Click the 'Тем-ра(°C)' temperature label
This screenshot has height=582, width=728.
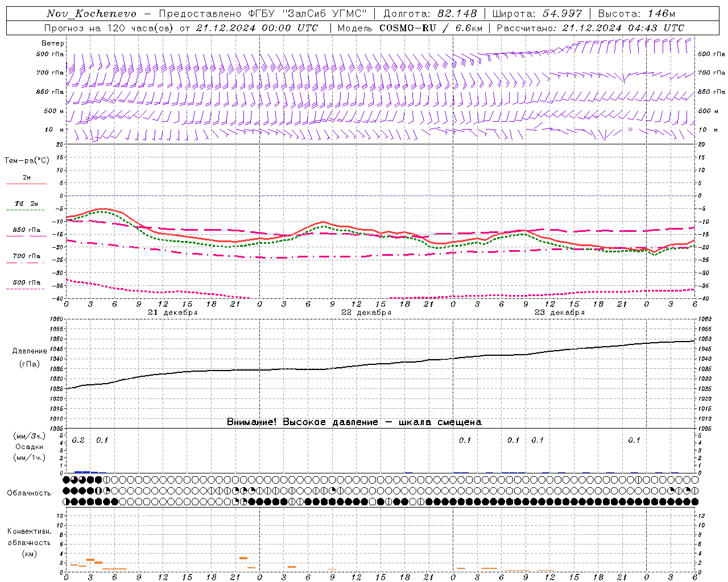27,161
